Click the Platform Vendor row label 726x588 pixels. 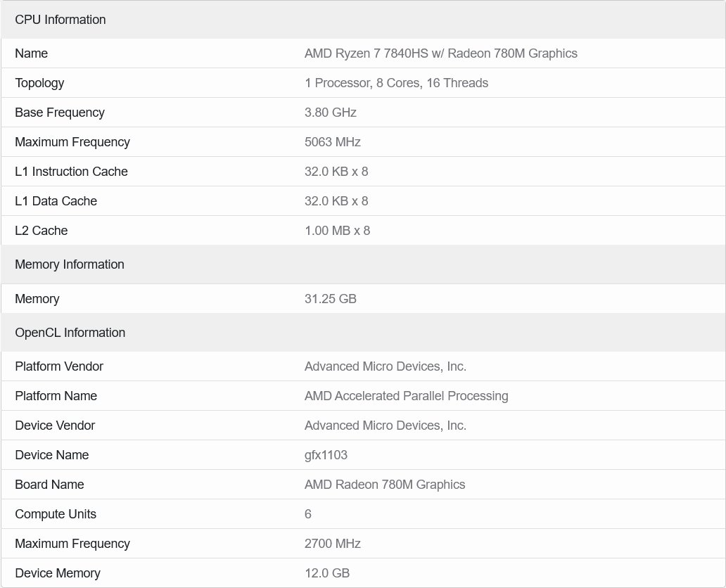point(59,366)
